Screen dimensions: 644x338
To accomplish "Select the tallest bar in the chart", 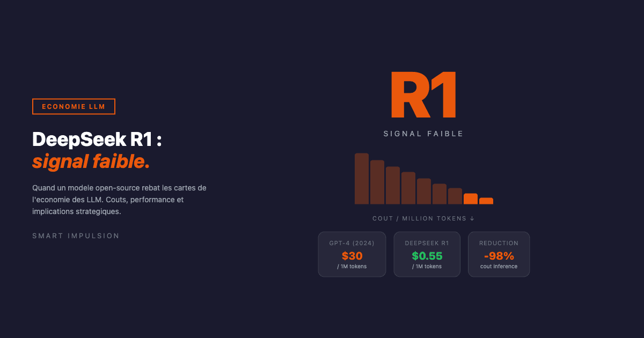I will tap(361, 178).
